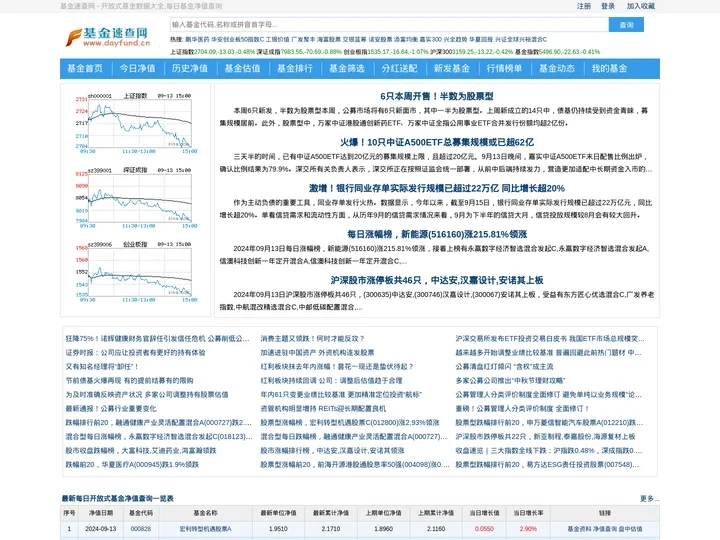The width and height of the screenshot is (720, 540).
Task: Click 盘中估值 link in row 1
Action: [630, 529]
